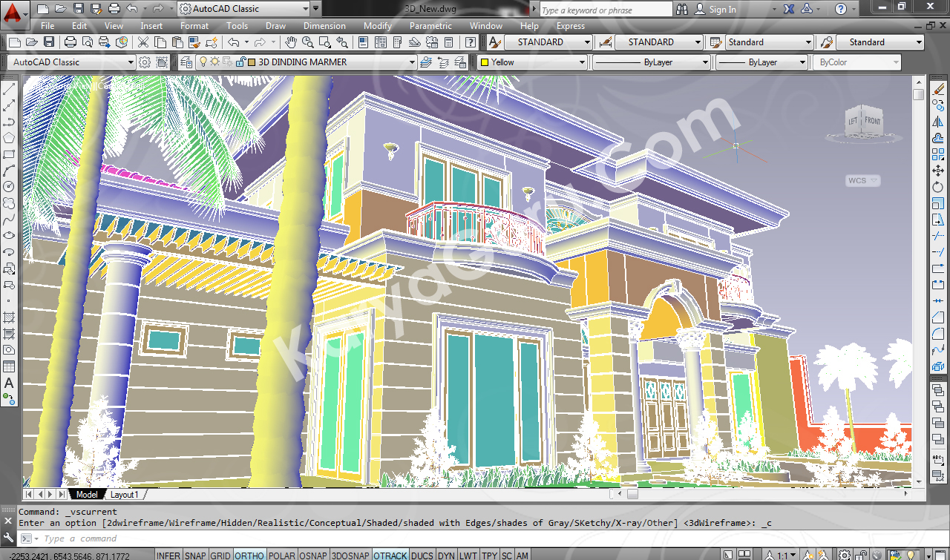Switch to the Layout1 tab

124,495
